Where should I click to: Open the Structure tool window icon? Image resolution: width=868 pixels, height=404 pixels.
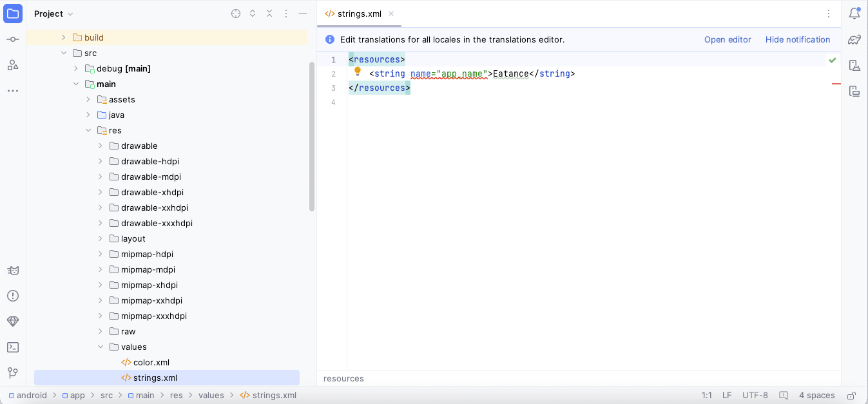coord(13,65)
